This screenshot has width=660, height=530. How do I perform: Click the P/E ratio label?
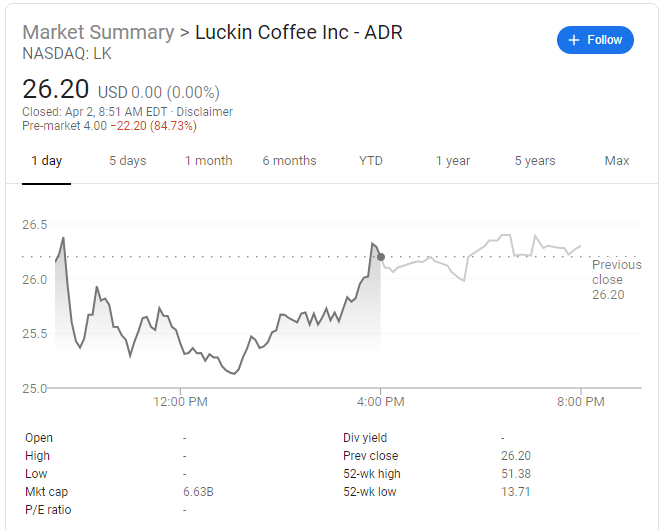pos(48,510)
